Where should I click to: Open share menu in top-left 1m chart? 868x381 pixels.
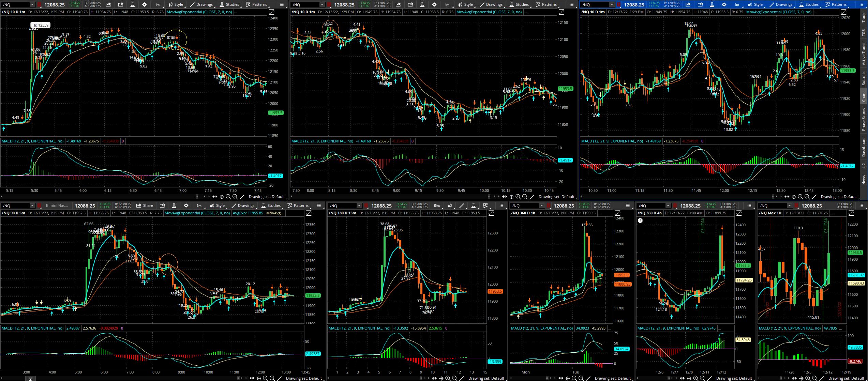(x=108, y=4)
